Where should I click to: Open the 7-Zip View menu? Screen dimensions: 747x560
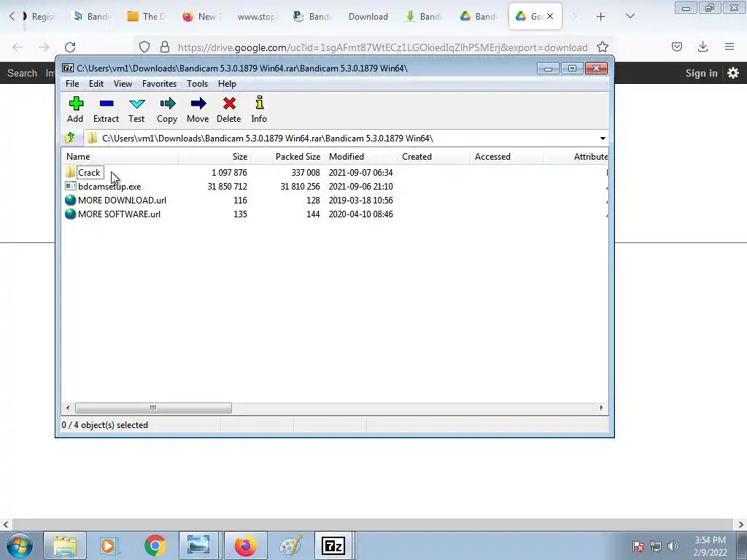(123, 84)
